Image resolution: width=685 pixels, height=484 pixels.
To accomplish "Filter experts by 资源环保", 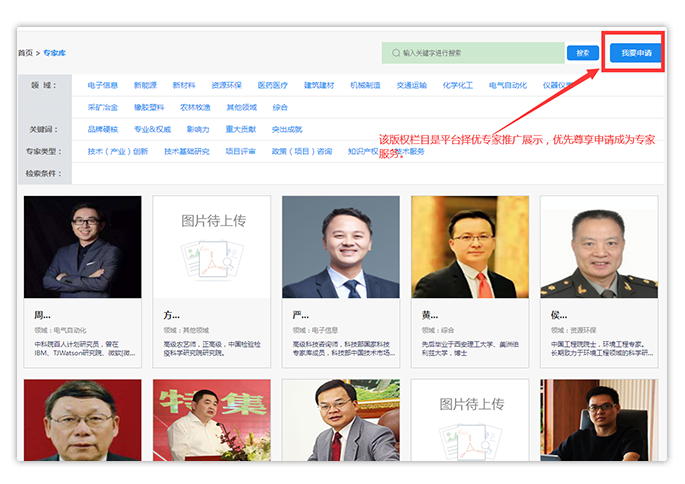I will point(226,85).
